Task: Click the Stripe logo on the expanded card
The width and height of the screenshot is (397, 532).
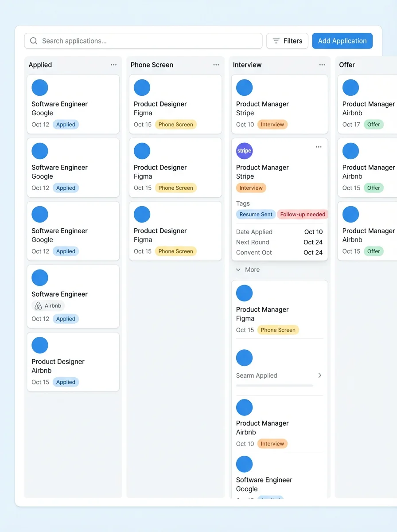Action: pyautogui.click(x=244, y=151)
